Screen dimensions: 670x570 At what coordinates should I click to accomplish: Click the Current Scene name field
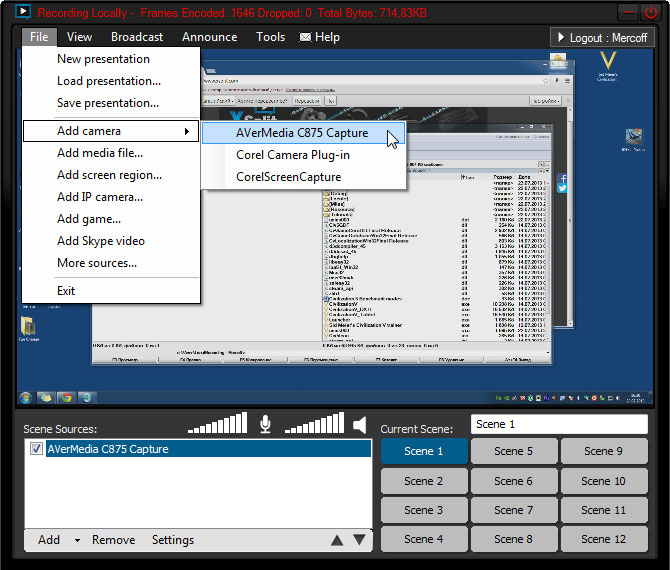[x=559, y=424]
